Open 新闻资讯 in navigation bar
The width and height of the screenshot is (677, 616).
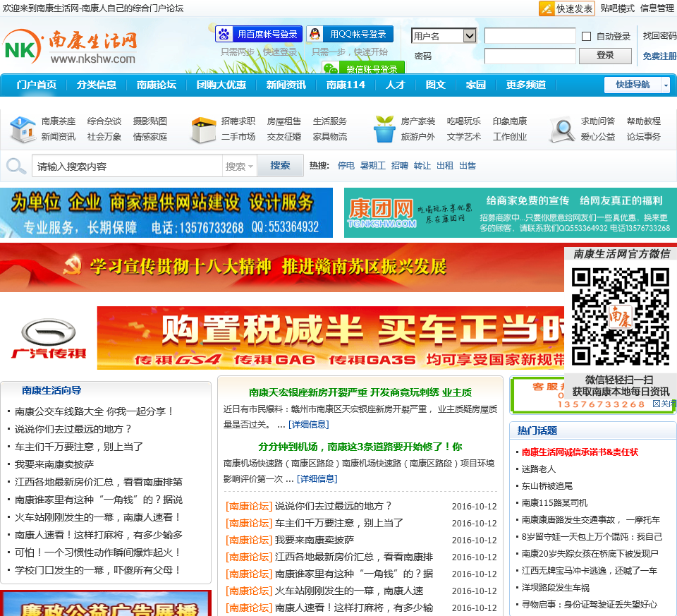point(286,85)
